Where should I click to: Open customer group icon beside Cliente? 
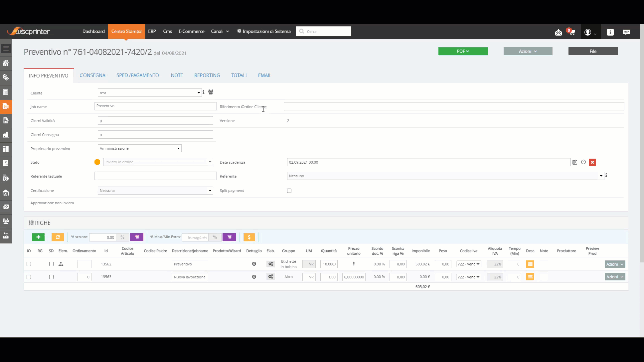click(x=211, y=92)
